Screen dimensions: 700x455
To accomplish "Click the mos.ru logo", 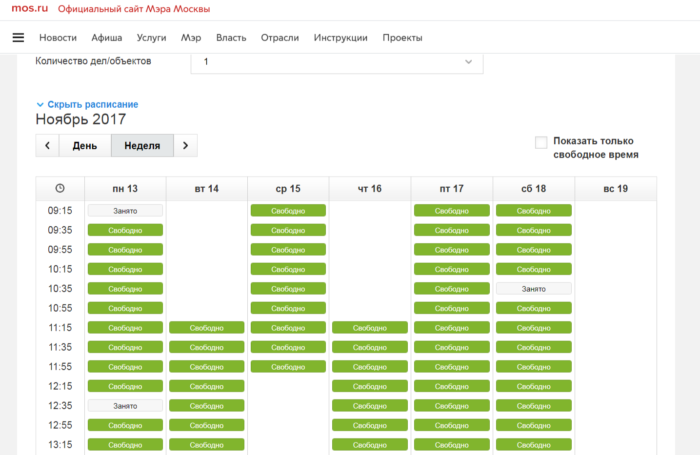I will (x=24, y=9).
